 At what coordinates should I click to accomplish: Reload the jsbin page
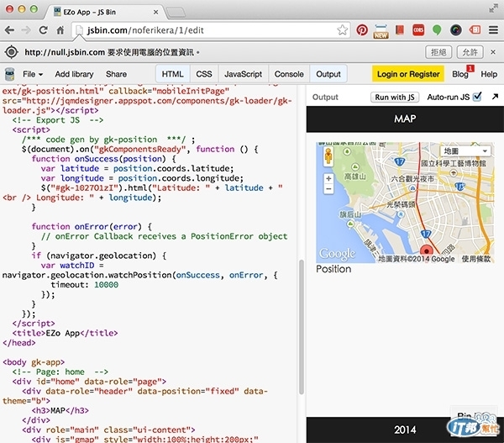tap(43, 30)
